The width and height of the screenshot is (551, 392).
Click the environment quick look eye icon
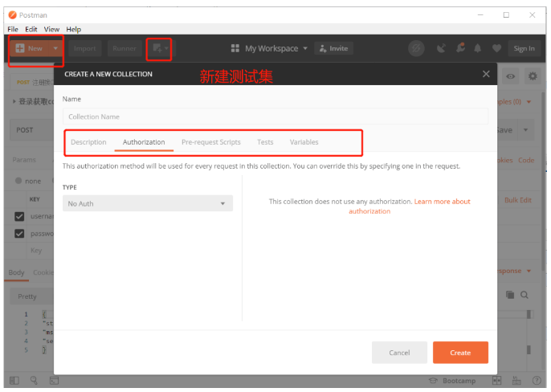(x=511, y=76)
